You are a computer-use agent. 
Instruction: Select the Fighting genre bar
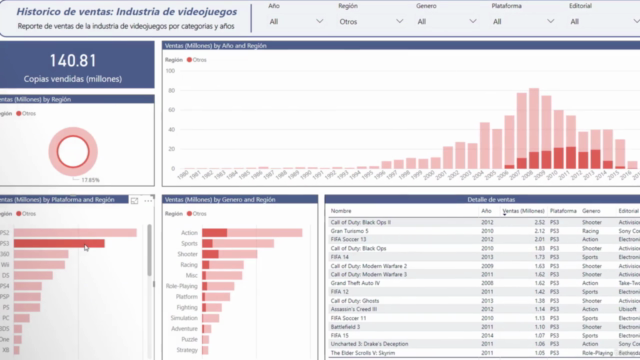212,307
